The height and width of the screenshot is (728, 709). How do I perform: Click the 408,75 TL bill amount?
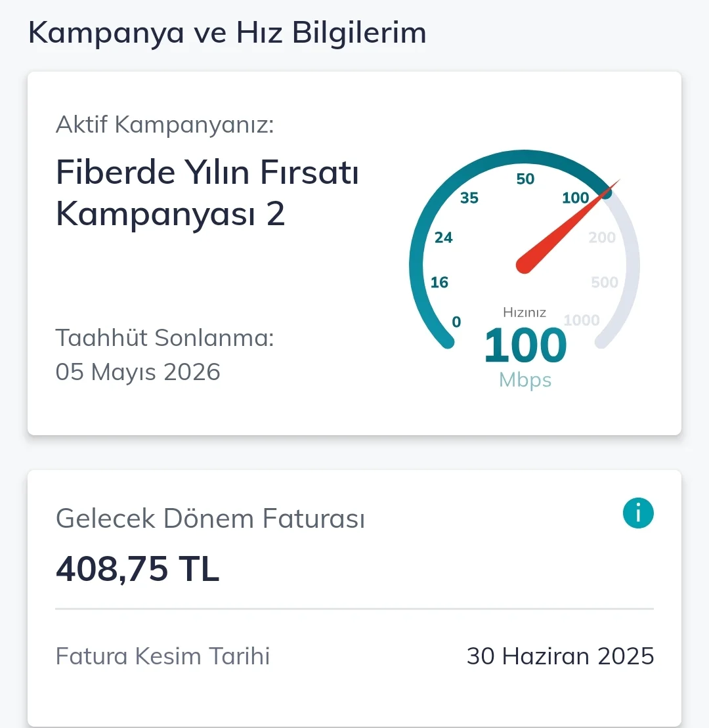point(137,568)
